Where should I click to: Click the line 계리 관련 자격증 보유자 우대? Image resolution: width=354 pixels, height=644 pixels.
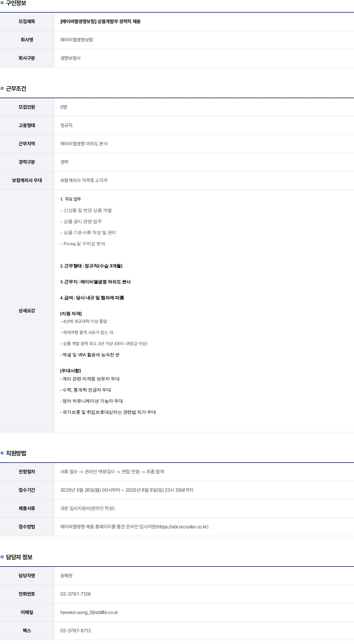90,379
